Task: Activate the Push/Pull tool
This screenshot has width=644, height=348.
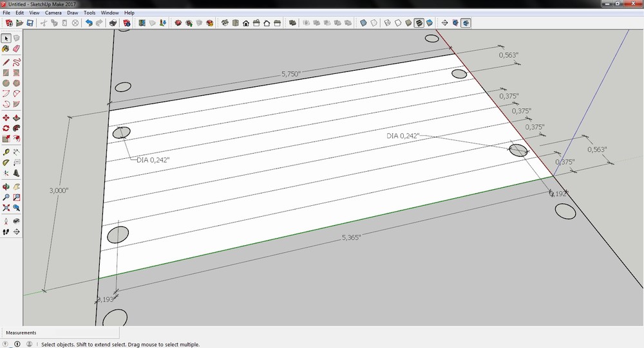Action: [x=17, y=118]
